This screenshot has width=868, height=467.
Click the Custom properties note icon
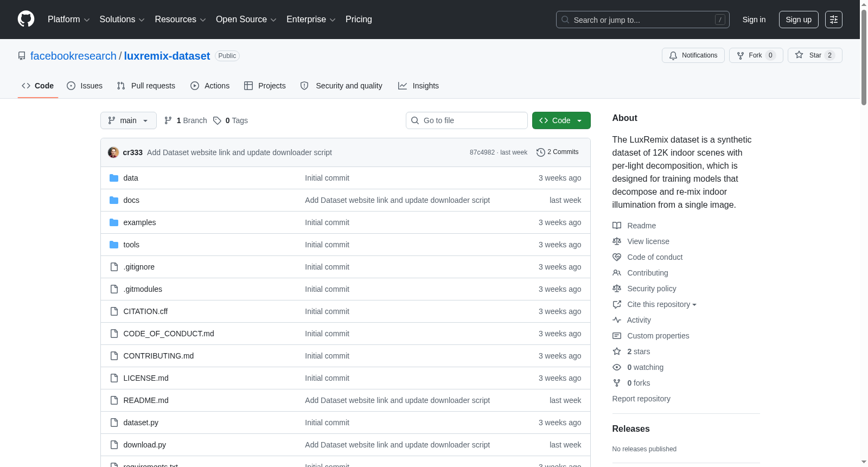click(617, 336)
